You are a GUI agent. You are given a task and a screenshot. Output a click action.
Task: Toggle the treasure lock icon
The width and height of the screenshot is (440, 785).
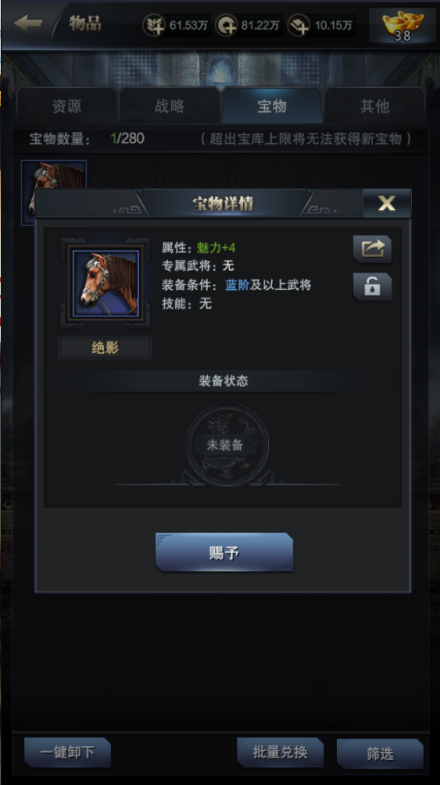(x=372, y=287)
